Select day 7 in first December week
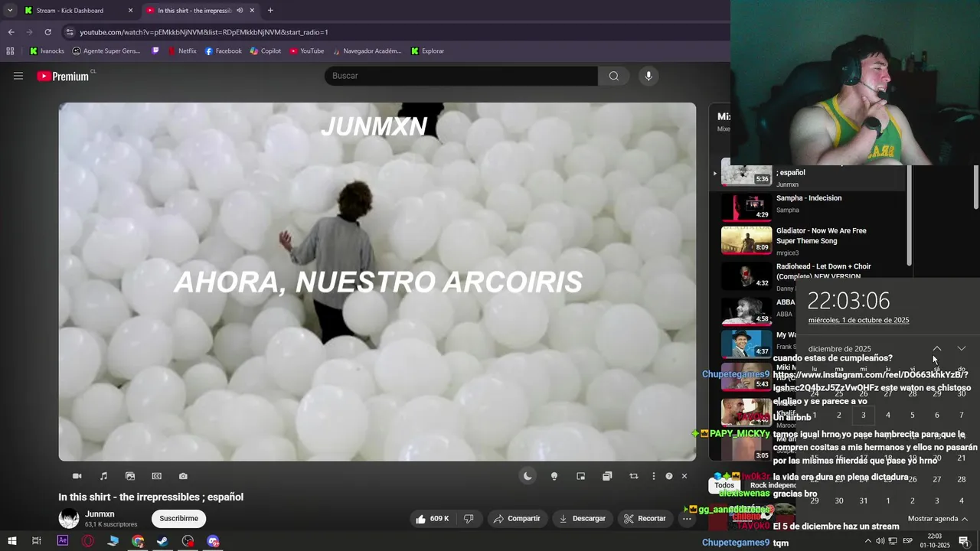980x551 pixels. point(962,415)
